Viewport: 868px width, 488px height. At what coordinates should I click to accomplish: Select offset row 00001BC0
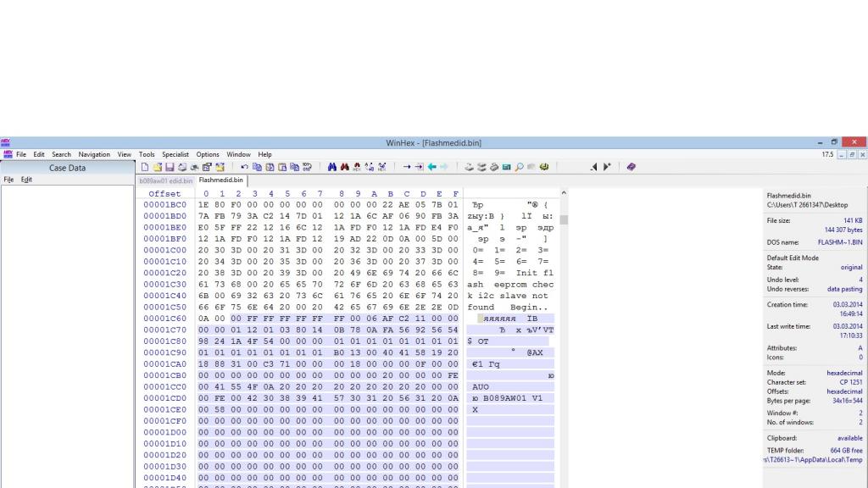(x=165, y=205)
